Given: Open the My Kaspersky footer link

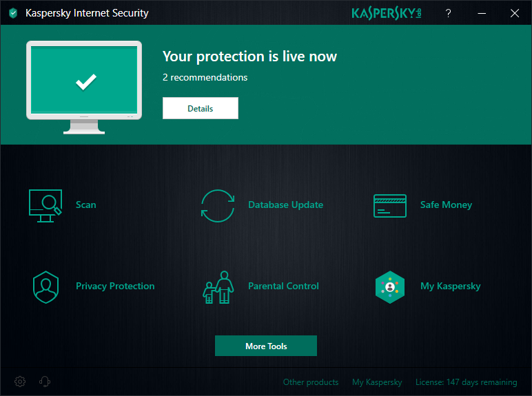Looking at the screenshot, I should click(377, 382).
